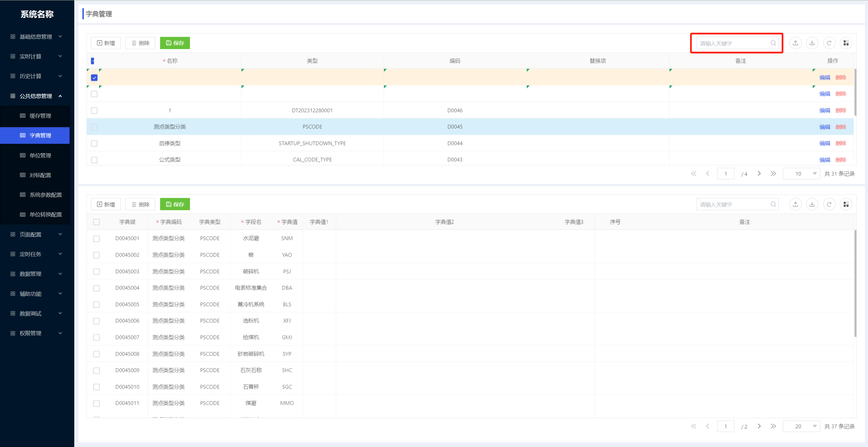Refresh the upper dictionary table

[829, 43]
